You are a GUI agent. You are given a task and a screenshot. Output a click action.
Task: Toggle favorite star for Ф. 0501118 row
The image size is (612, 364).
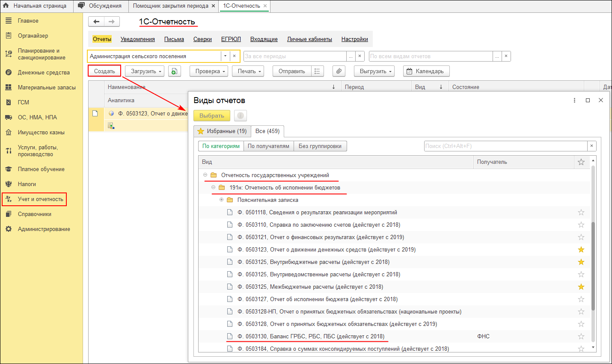581,212
